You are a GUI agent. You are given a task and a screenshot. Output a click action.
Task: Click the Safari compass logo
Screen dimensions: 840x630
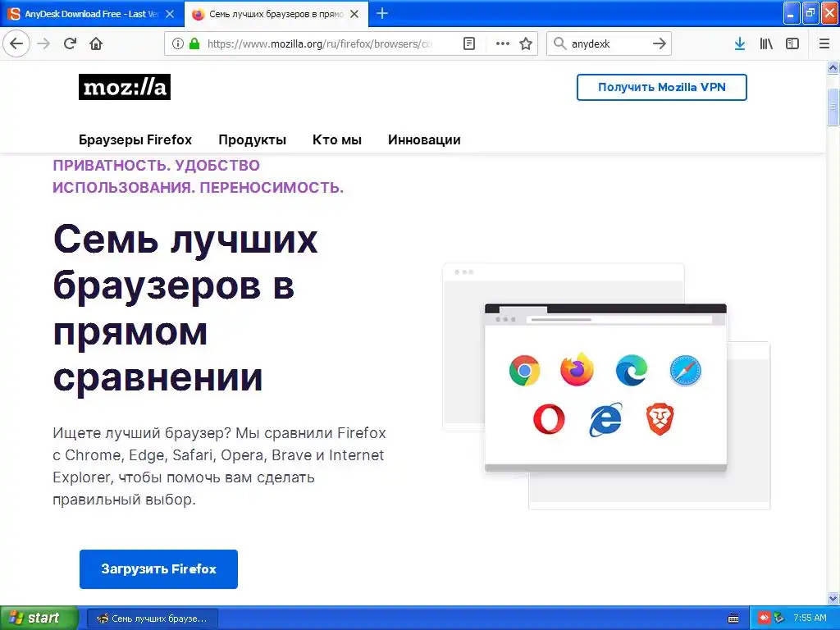[x=685, y=370]
